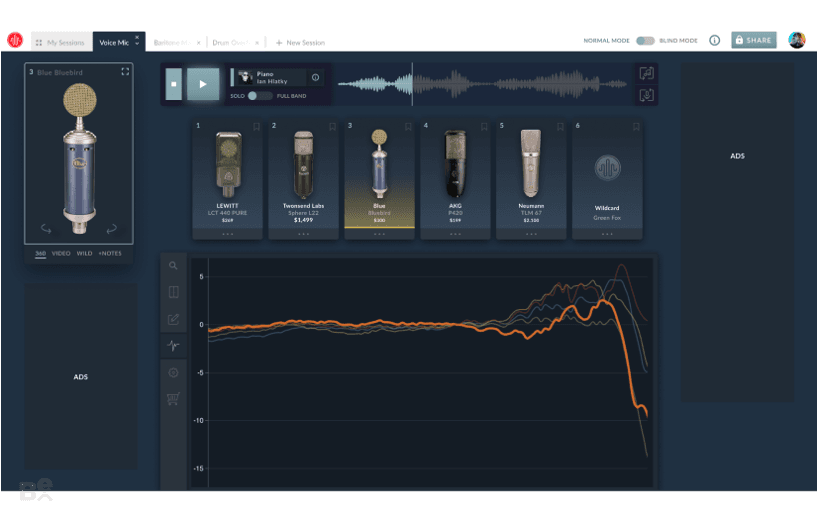The width and height of the screenshot is (817, 520).
Task: Open the info icon in the top bar
Action: (714, 40)
